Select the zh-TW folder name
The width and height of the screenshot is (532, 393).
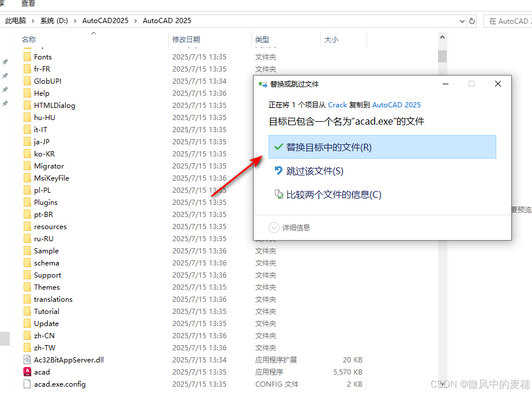point(44,348)
